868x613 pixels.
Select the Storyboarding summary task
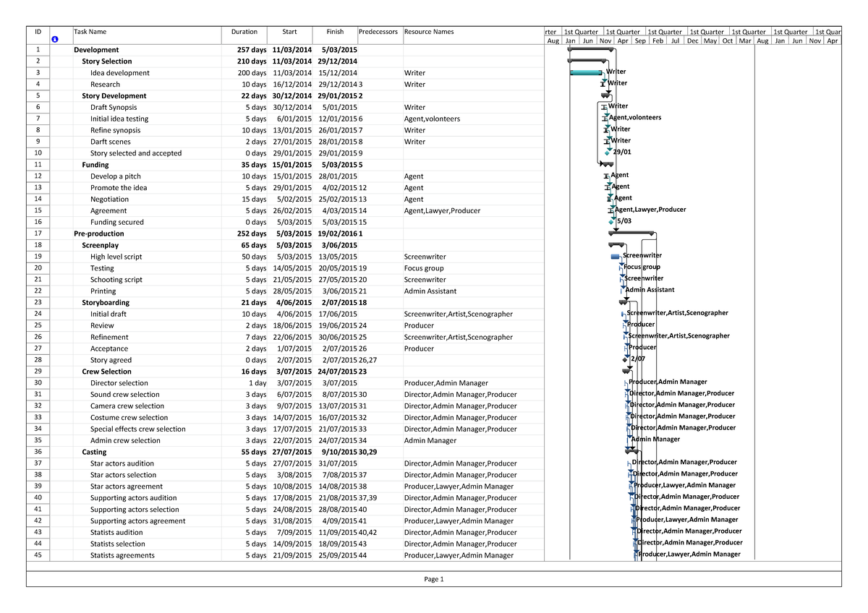[x=106, y=303]
